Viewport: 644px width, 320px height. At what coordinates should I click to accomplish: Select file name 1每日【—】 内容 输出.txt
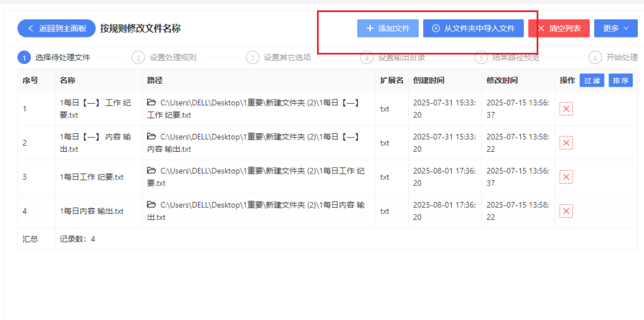coord(96,143)
